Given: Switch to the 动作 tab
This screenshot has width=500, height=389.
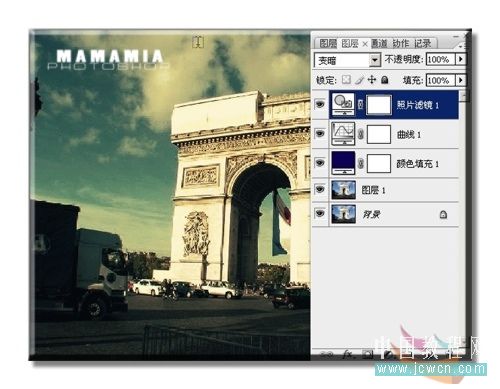Looking at the screenshot, I should tap(400, 43).
